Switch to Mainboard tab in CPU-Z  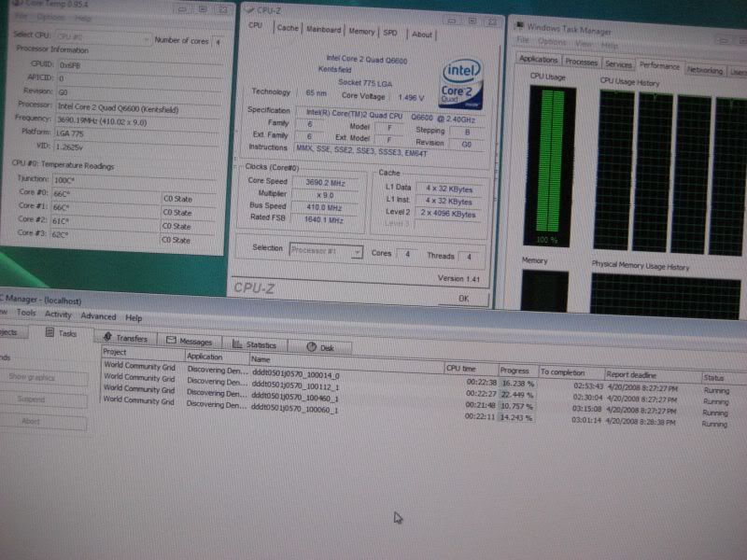[323, 30]
